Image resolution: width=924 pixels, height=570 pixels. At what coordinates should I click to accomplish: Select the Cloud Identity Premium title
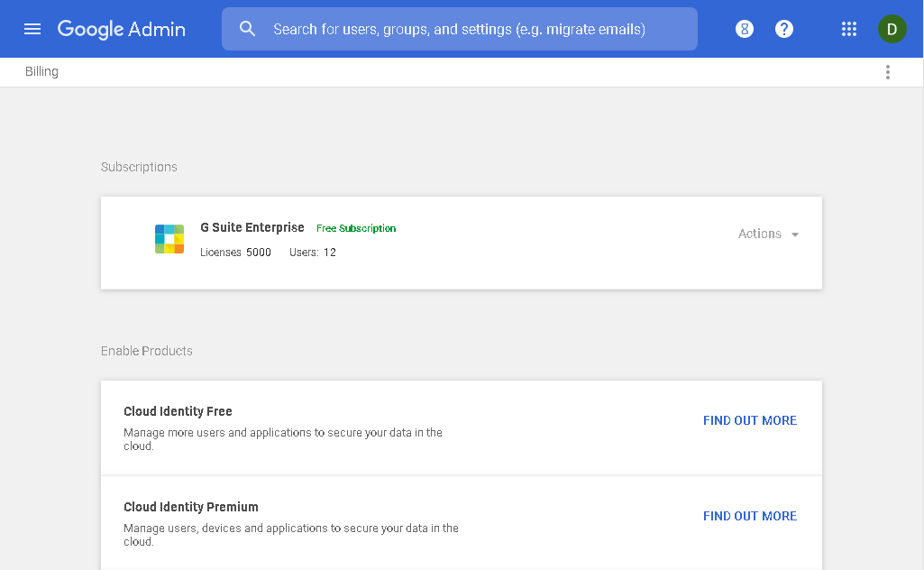coord(191,507)
